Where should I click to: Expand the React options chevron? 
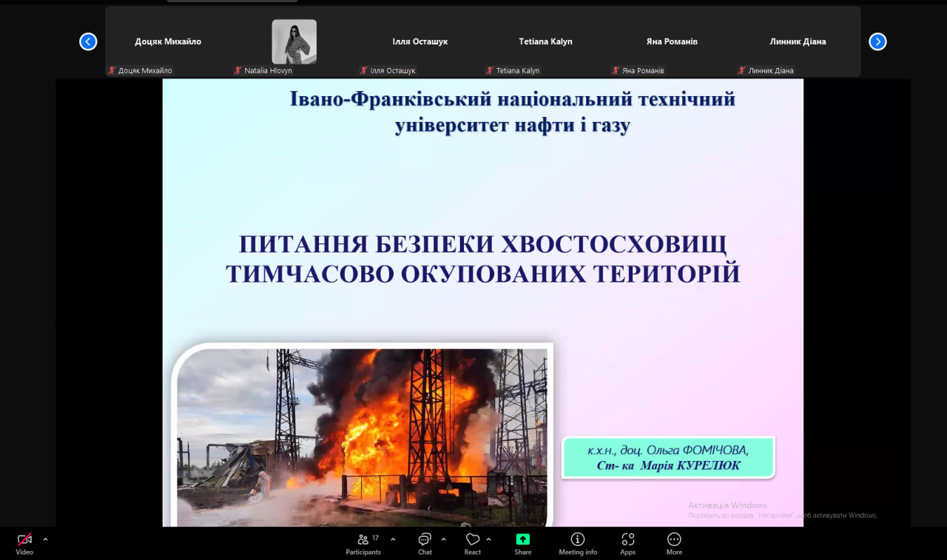[x=489, y=539]
